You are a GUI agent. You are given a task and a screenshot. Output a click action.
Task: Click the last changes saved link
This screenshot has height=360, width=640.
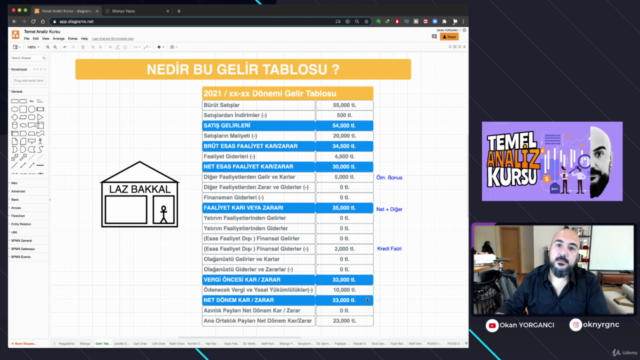point(113,39)
